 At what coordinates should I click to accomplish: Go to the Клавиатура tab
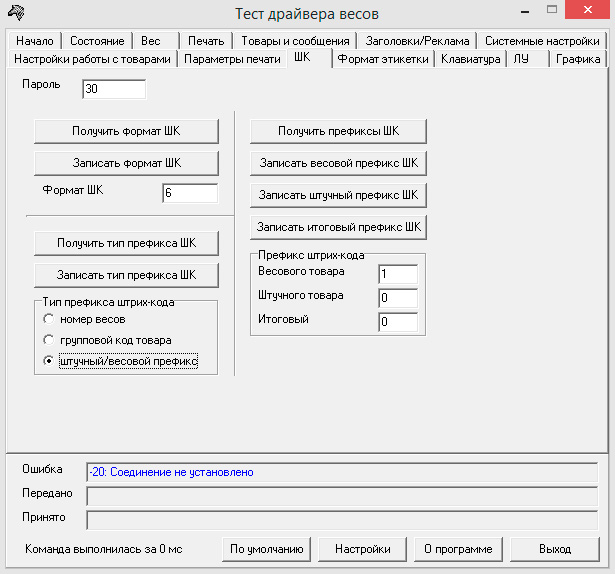click(470, 59)
